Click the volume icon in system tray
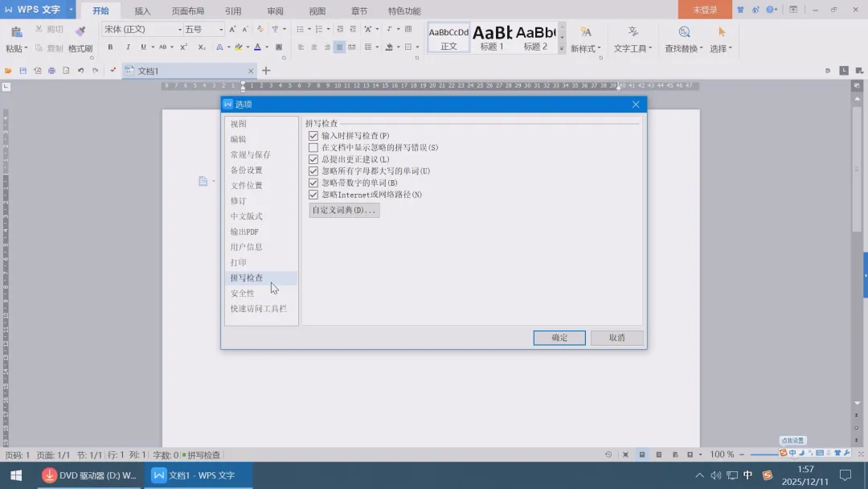Screen dimensions: 868x489 (x=716, y=475)
